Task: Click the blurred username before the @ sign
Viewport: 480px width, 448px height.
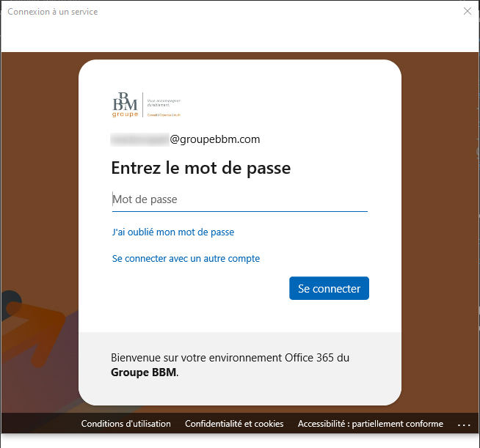Action: coord(139,139)
